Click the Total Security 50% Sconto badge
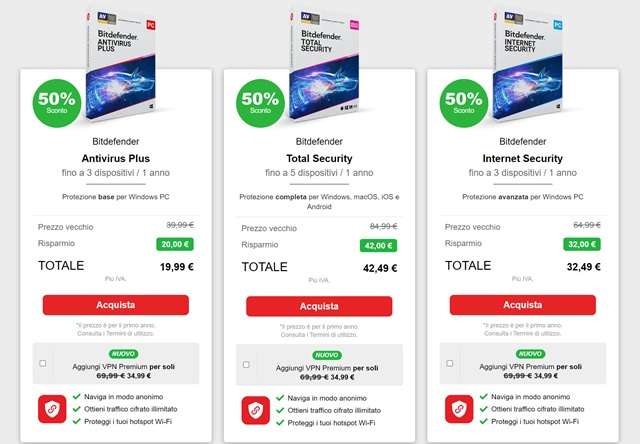Viewport: 640px width, 444px height. click(259, 103)
